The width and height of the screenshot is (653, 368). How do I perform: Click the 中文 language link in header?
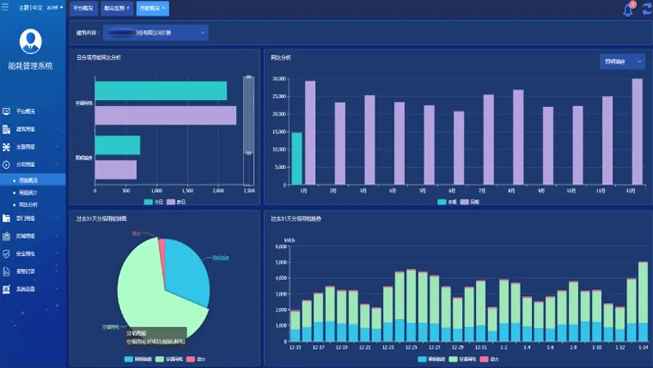pyautogui.click(x=37, y=7)
